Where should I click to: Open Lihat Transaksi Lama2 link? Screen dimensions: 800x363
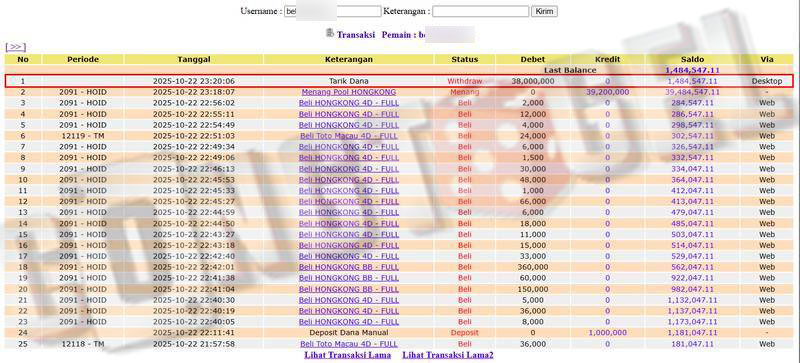click(x=447, y=355)
